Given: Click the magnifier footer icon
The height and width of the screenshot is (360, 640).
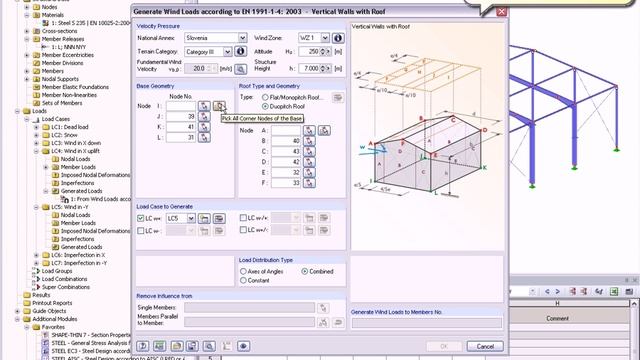Looking at the screenshot, I should (x=209, y=346).
